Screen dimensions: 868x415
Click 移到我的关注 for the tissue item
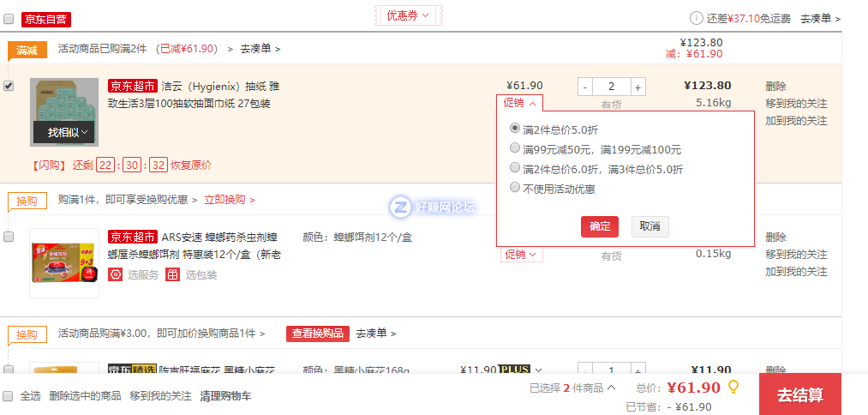[x=796, y=104]
